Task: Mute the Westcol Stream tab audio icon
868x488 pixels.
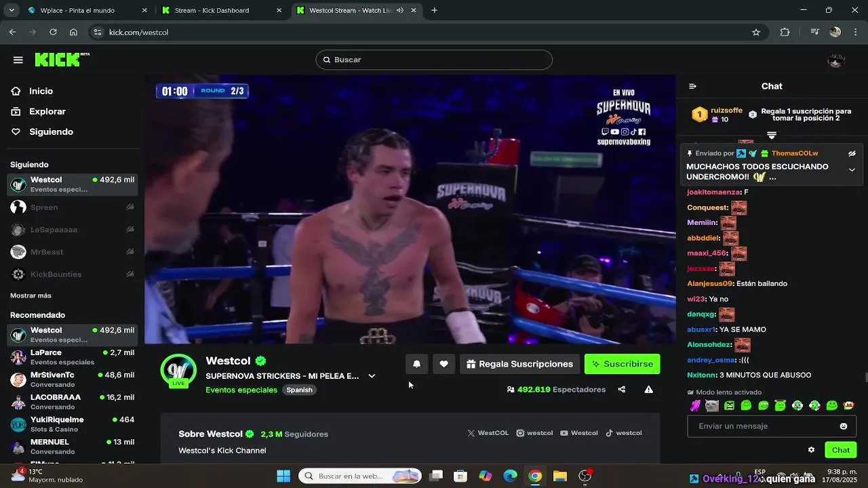Action: tap(400, 10)
